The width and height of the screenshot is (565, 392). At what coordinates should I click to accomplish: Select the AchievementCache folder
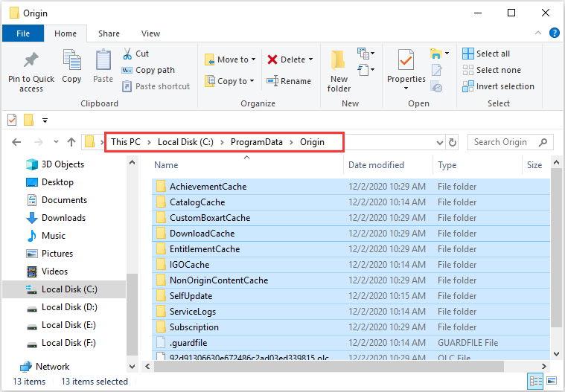tap(351, 187)
